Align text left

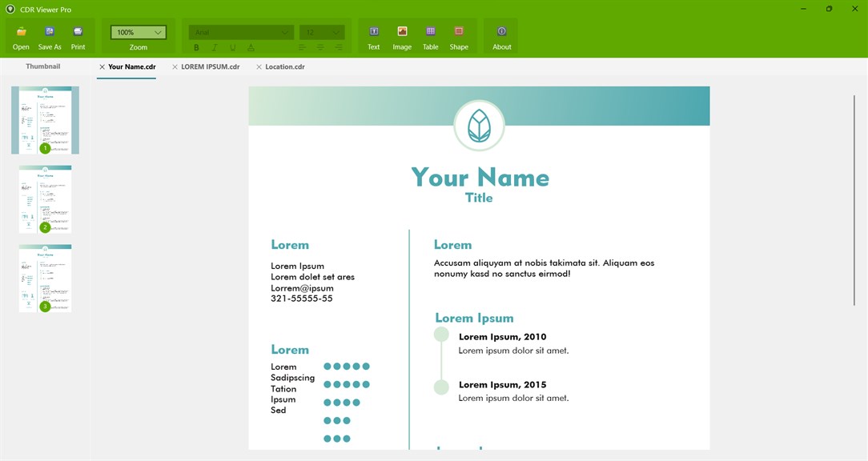click(x=302, y=47)
